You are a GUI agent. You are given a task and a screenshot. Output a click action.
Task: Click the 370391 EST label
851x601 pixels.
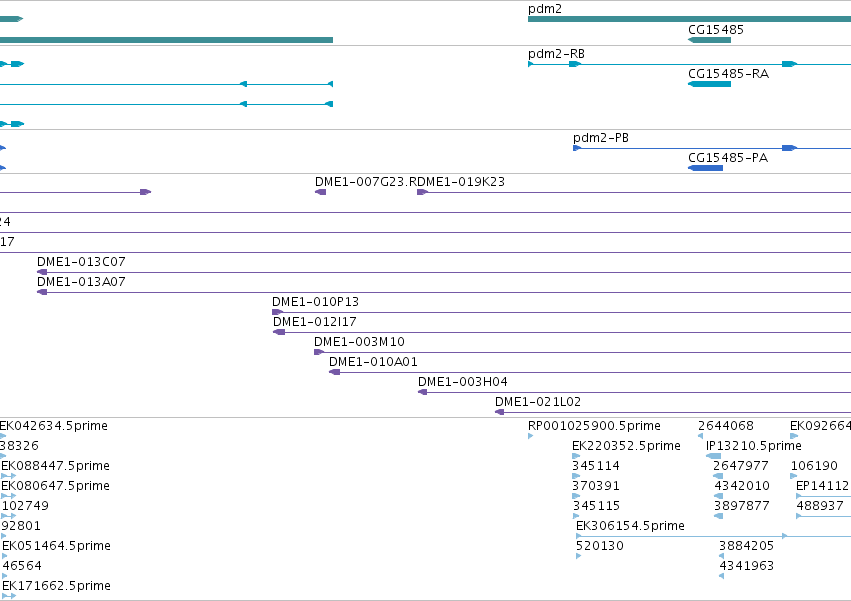coord(596,486)
